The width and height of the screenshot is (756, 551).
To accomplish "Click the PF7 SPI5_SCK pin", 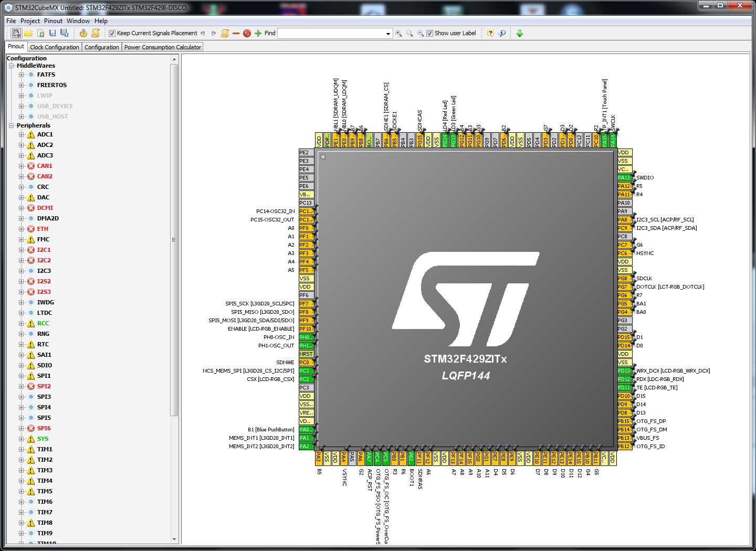I will click(x=306, y=303).
